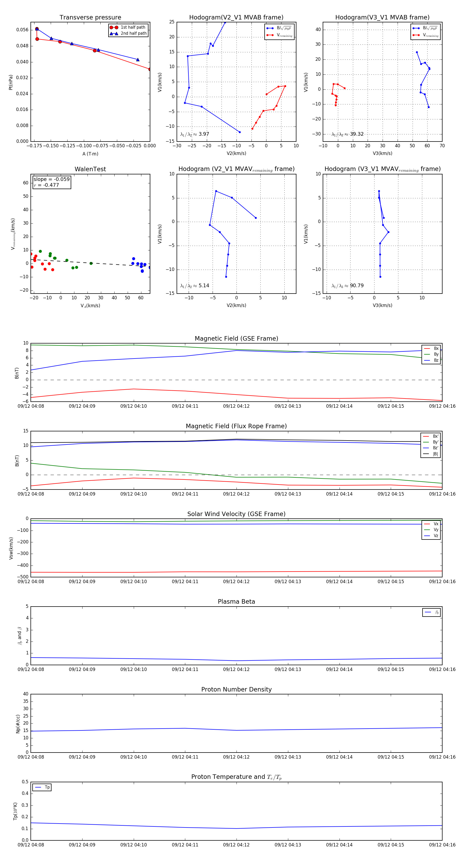Image resolution: width=473 pixels, height=868 pixels.
Task: Click the "By'" legend entry
Action: pos(431,442)
